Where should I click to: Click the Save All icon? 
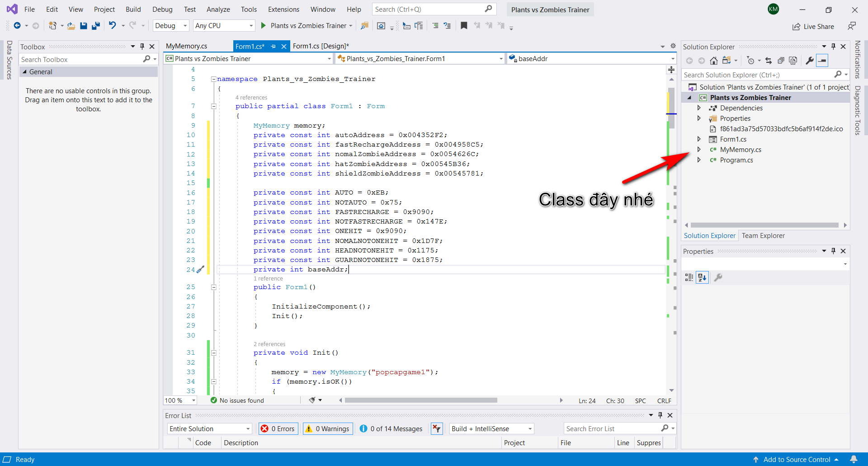tap(95, 26)
